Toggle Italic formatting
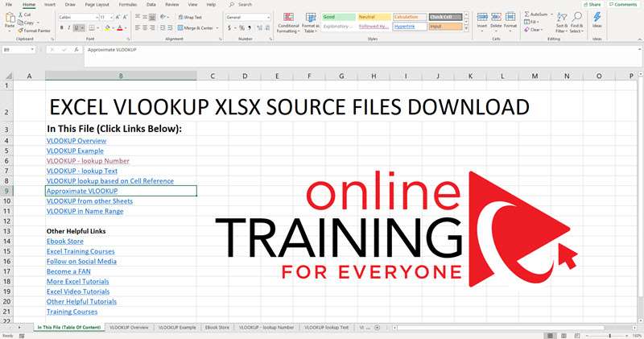This screenshot has width=644, height=339. (x=69, y=28)
